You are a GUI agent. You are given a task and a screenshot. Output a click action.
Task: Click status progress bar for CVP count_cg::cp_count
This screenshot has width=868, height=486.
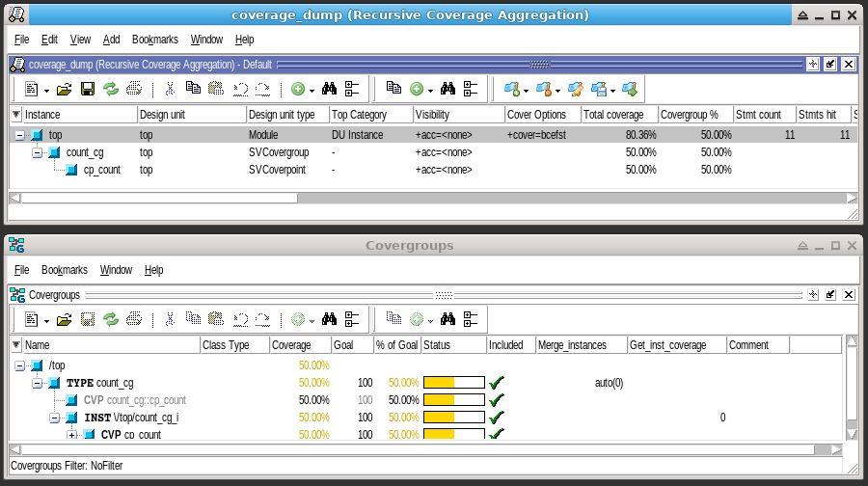click(454, 399)
